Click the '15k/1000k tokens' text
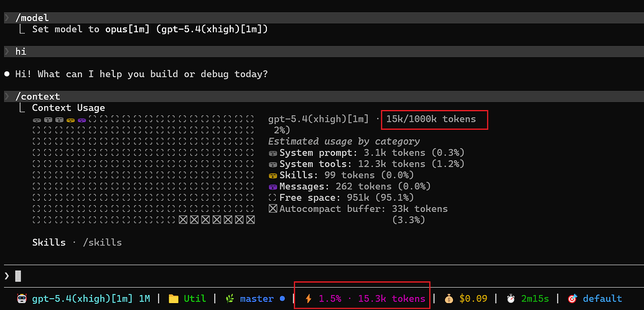Viewport: 644px width, 310px height. (431, 119)
